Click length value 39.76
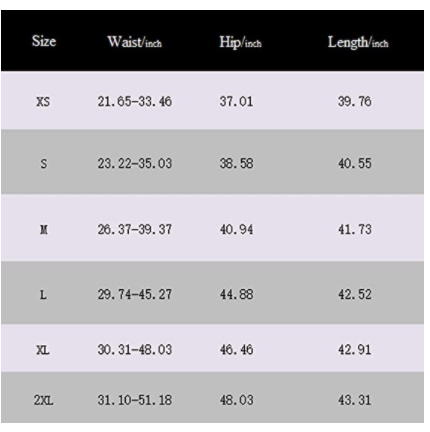 click(x=355, y=101)
